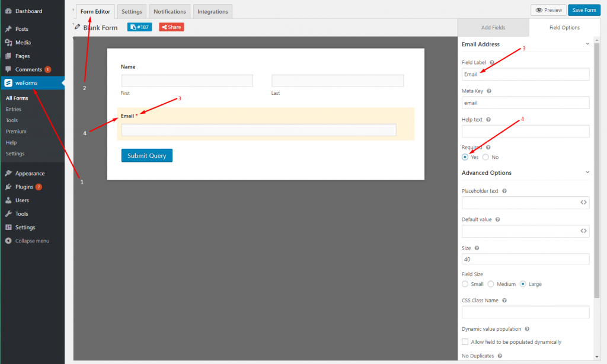This screenshot has height=364, width=607.
Task: Collapse the Email Address field options
Action: [587, 43]
